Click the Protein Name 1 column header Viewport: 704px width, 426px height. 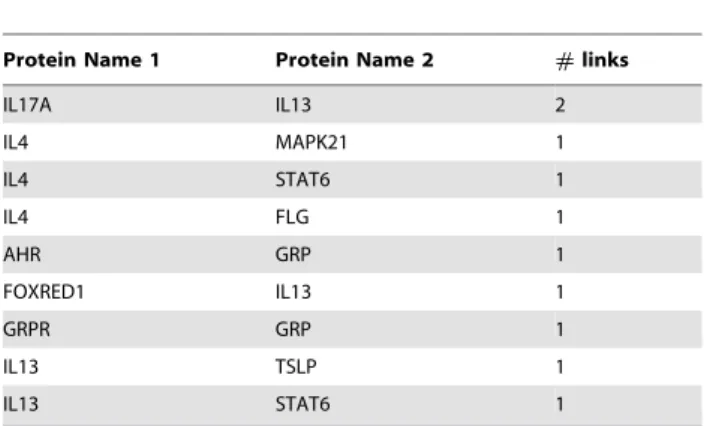point(81,60)
